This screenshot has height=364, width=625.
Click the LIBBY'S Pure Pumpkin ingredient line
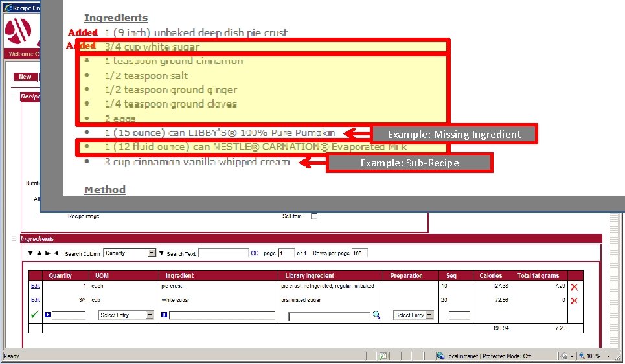pos(220,133)
